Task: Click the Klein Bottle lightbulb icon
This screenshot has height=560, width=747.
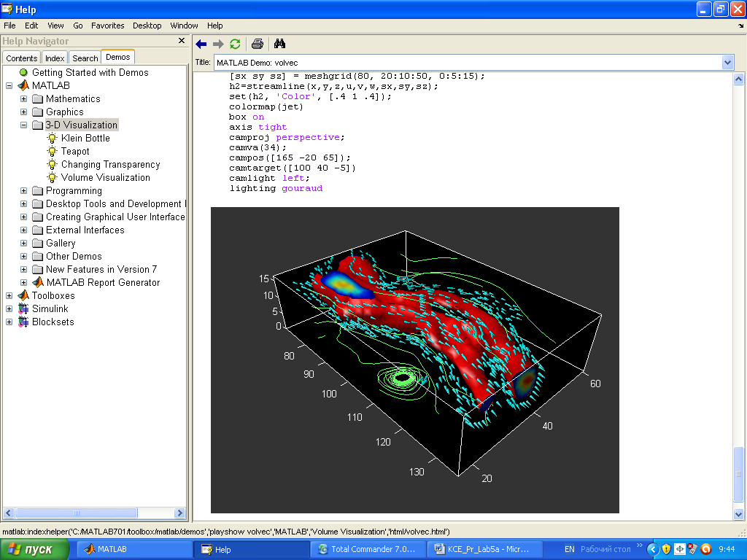Action: click(x=53, y=138)
